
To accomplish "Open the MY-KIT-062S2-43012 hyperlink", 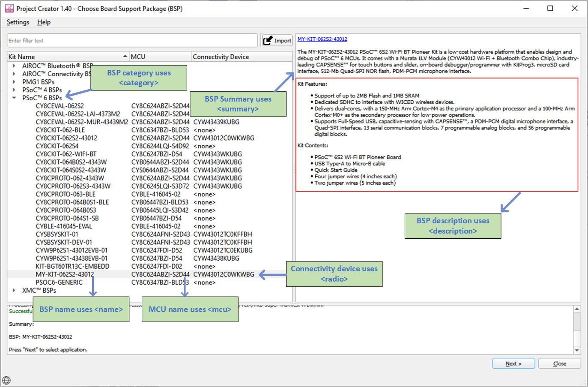I will (322, 39).
